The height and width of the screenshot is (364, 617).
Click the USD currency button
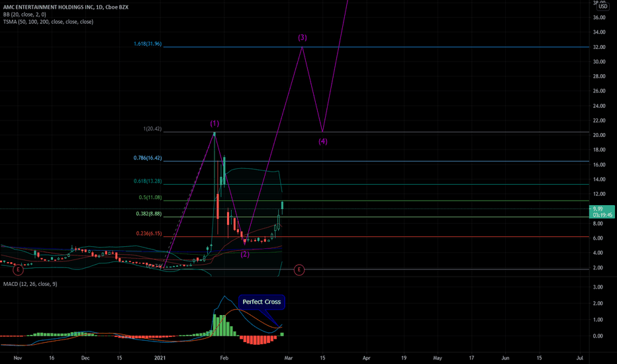(x=602, y=7)
